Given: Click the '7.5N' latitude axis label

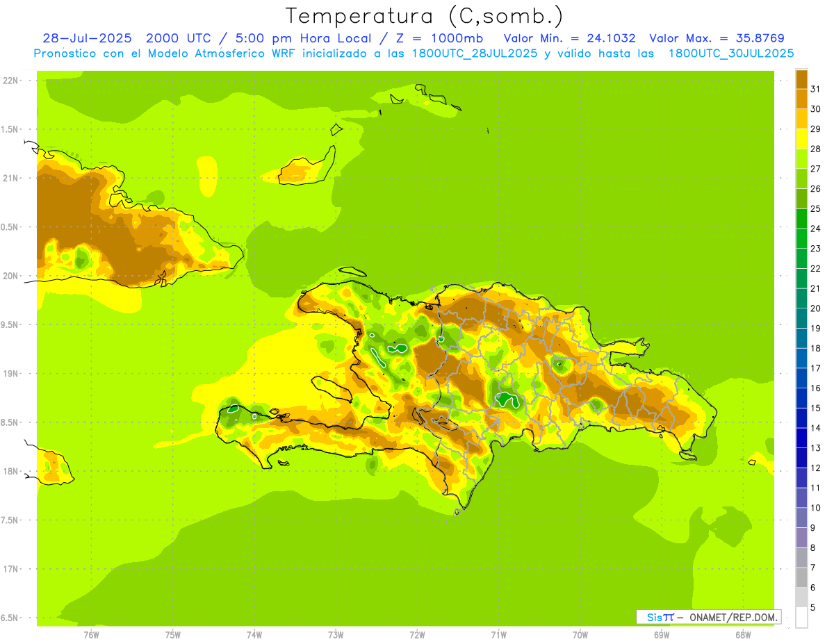Looking at the screenshot, I should (x=10, y=520).
